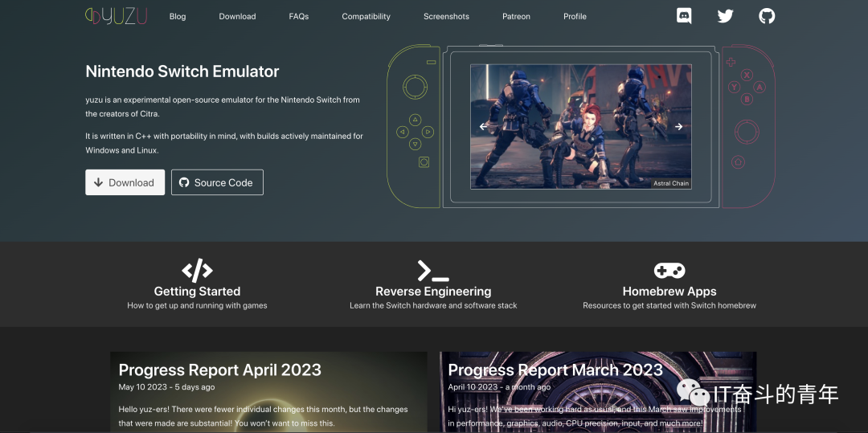Go to the FAQs page
Image resolution: width=868 pixels, height=433 pixels.
299,17
